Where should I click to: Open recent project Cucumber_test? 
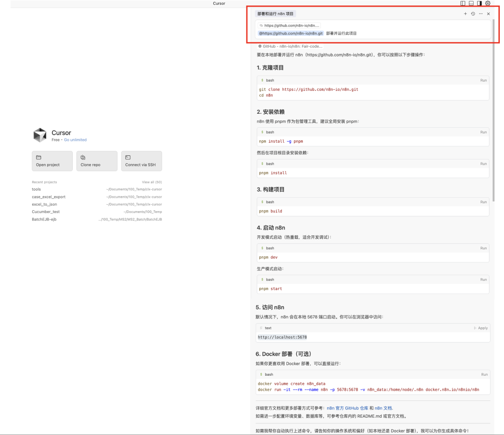click(97, 212)
